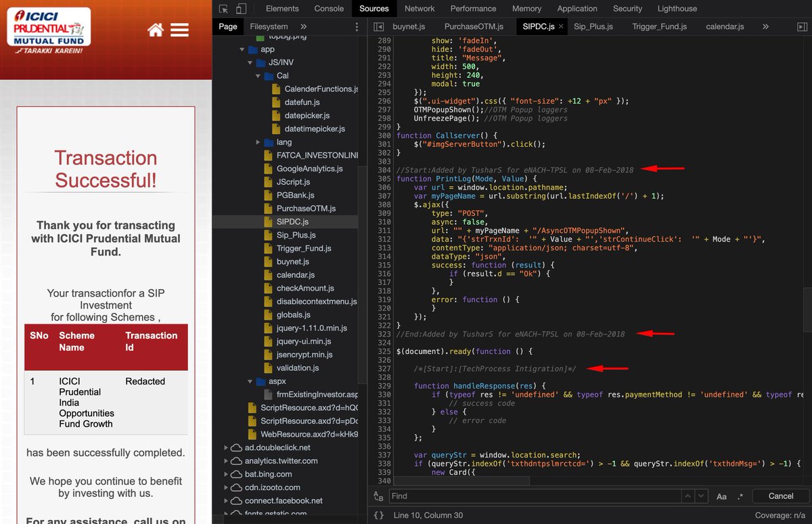The height and width of the screenshot is (524, 812).
Task: Open the hamburger menu on ICICI page
Action: (x=179, y=30)
